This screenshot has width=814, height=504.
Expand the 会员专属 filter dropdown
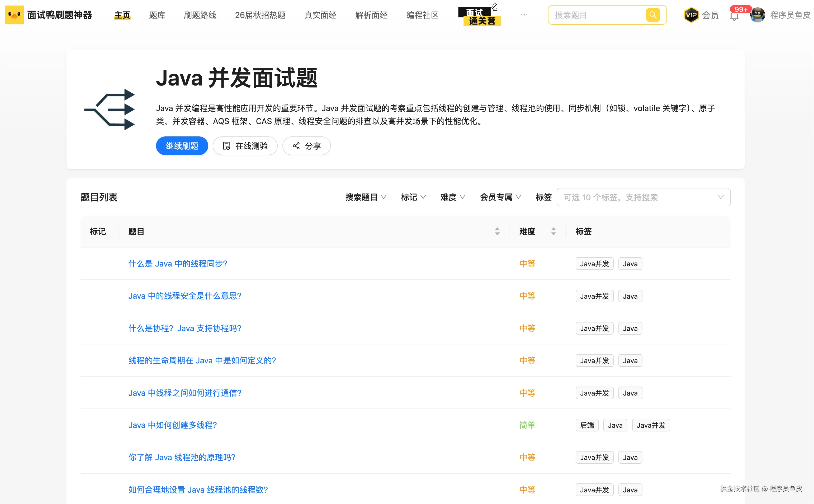coord(500,197)
